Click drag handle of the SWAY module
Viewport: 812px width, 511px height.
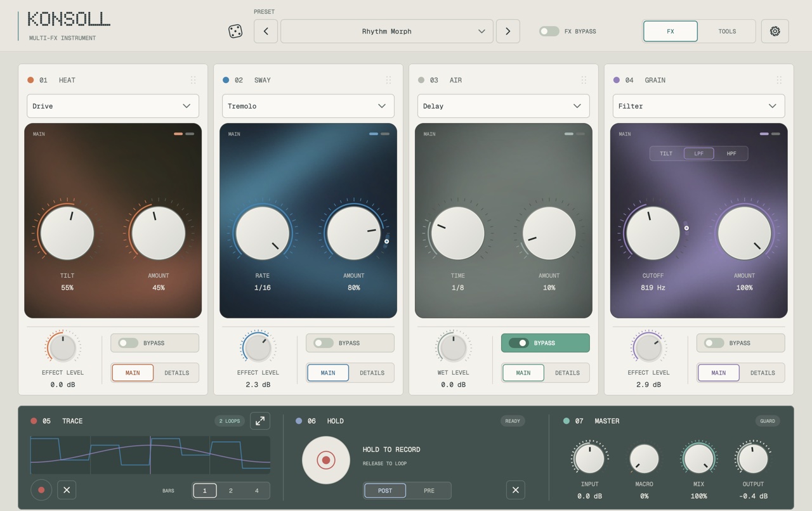tap(388, 80)
